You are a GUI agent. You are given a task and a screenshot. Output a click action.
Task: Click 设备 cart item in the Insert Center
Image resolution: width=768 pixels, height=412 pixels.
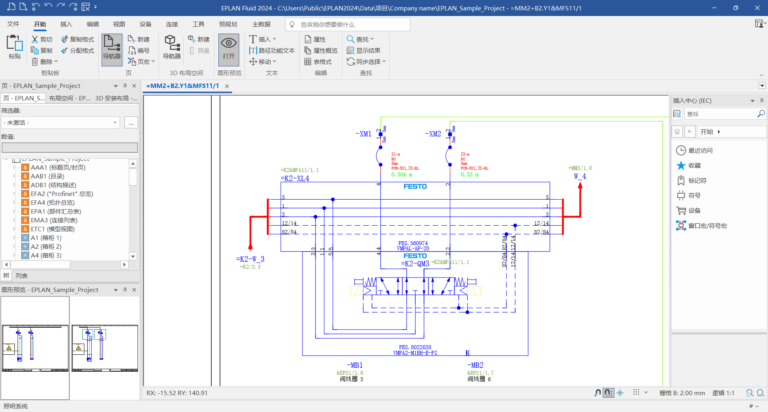click(x=689, y=211)
